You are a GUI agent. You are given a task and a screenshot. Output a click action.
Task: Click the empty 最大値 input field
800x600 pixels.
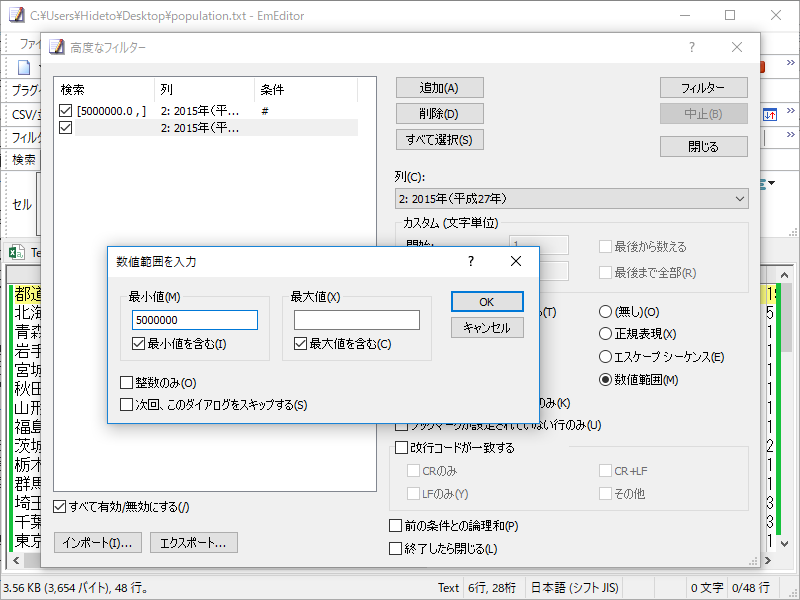pyautogui.click(x=357, y=320)
